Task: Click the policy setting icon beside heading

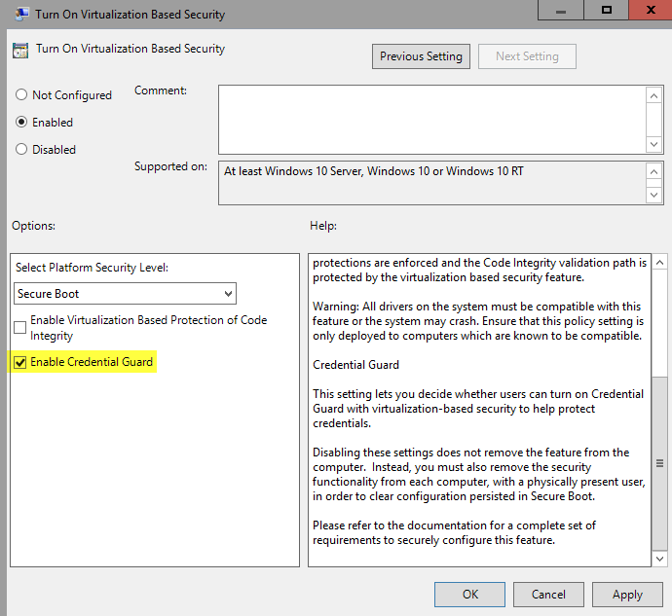Action: tap(20, 53)
